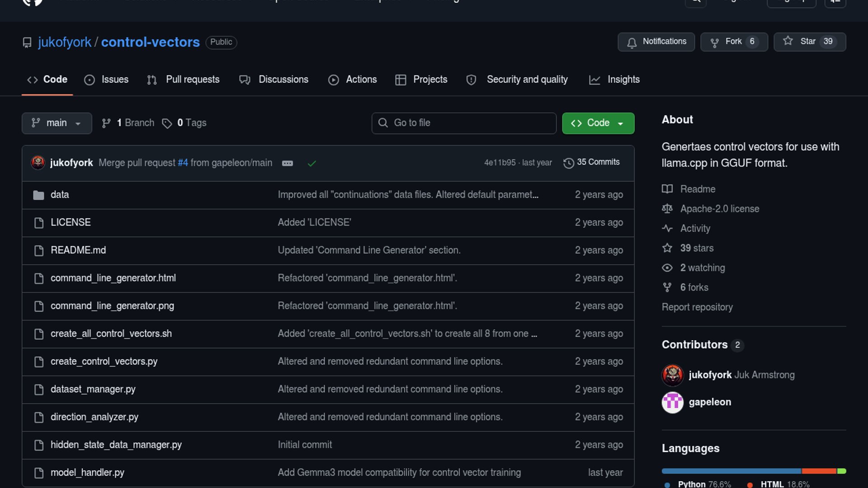Open the data folder icon
Viewport: 868px width, 488px height.
click(38, 195)
